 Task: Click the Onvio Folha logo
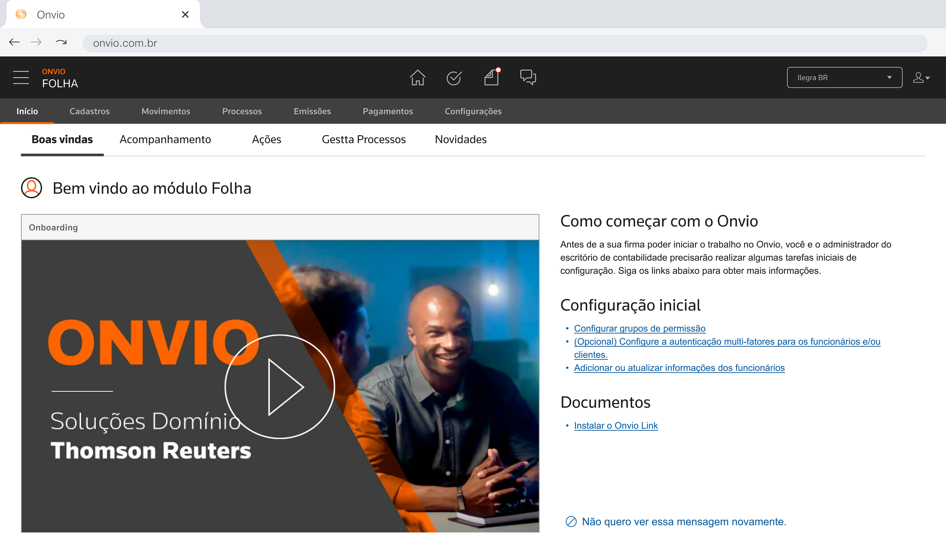coord(60,78)
